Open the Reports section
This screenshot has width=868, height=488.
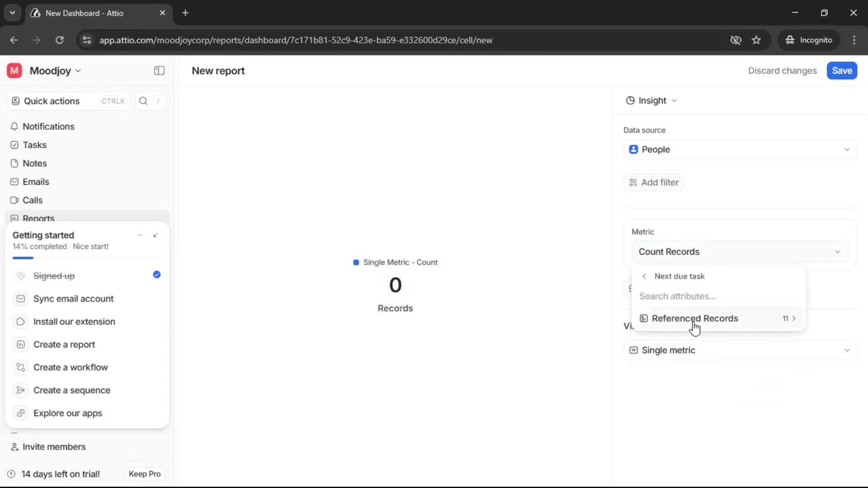(38, 218)
